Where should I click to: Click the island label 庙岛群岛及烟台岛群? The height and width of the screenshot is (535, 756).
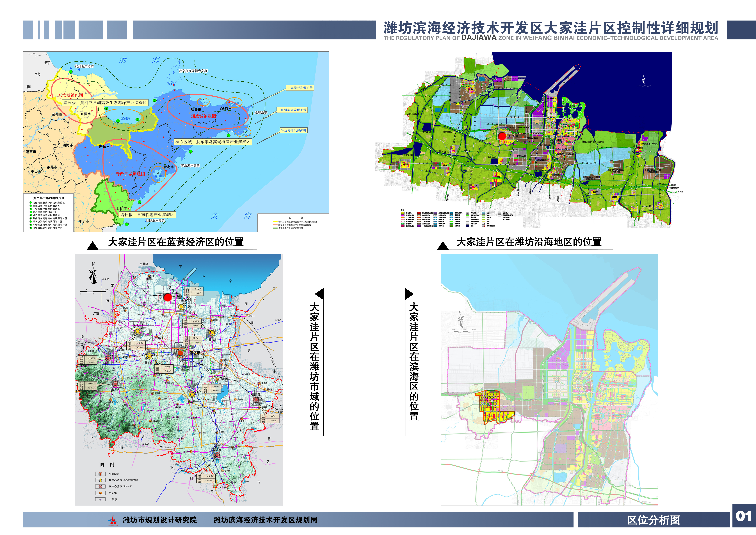tap(193, 71)
